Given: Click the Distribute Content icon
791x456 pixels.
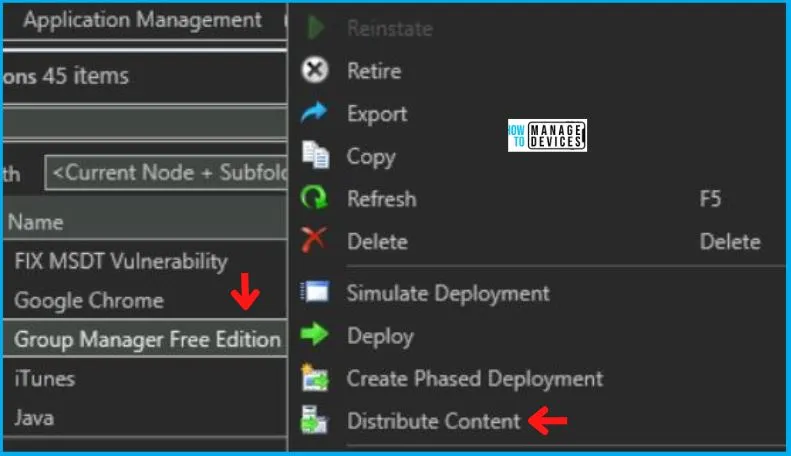Looking at the screenshot, I should [315, 421].
